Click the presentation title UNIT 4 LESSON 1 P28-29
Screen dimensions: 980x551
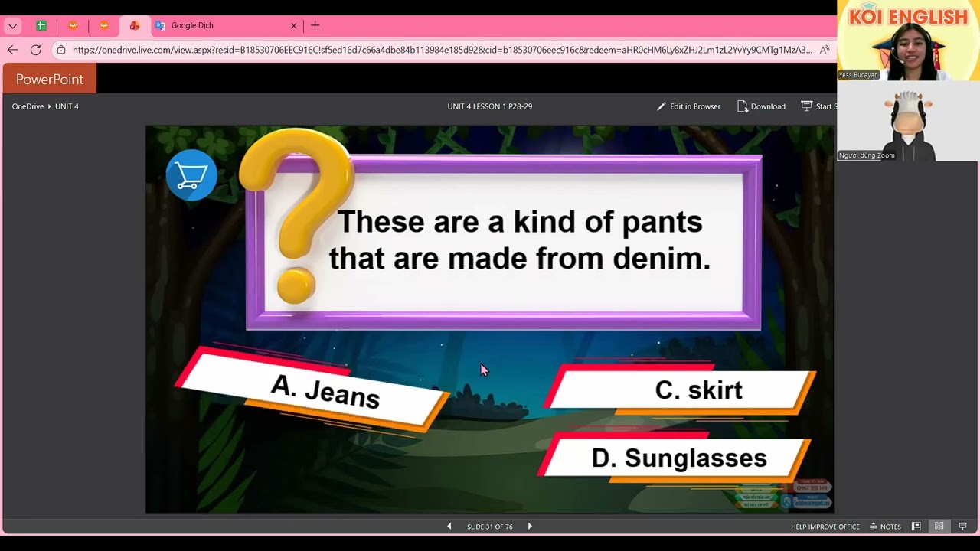(490, 106)
